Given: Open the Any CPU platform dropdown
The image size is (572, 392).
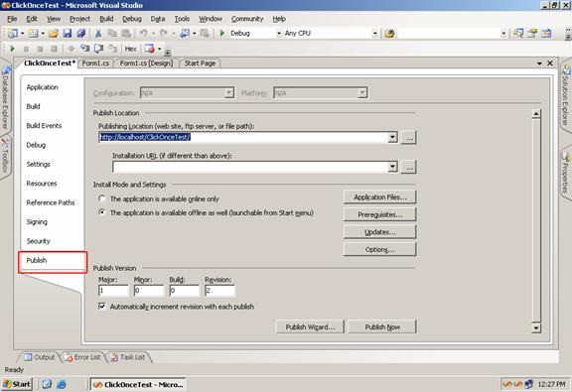Looking at the screenshot, I should (374, 33).
